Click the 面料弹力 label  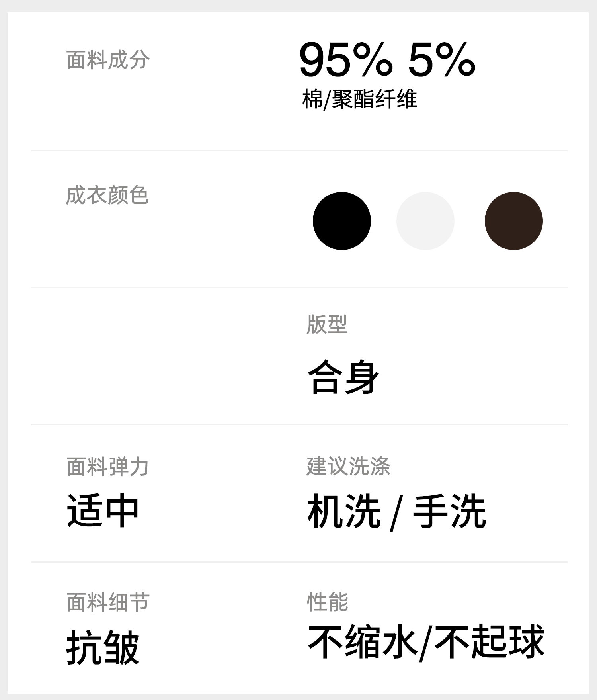click(x=107, y=467)
